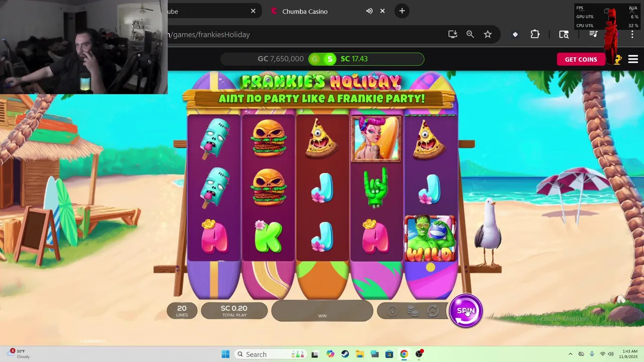
Task: Click the green K symbol
Action: (268, 236)
